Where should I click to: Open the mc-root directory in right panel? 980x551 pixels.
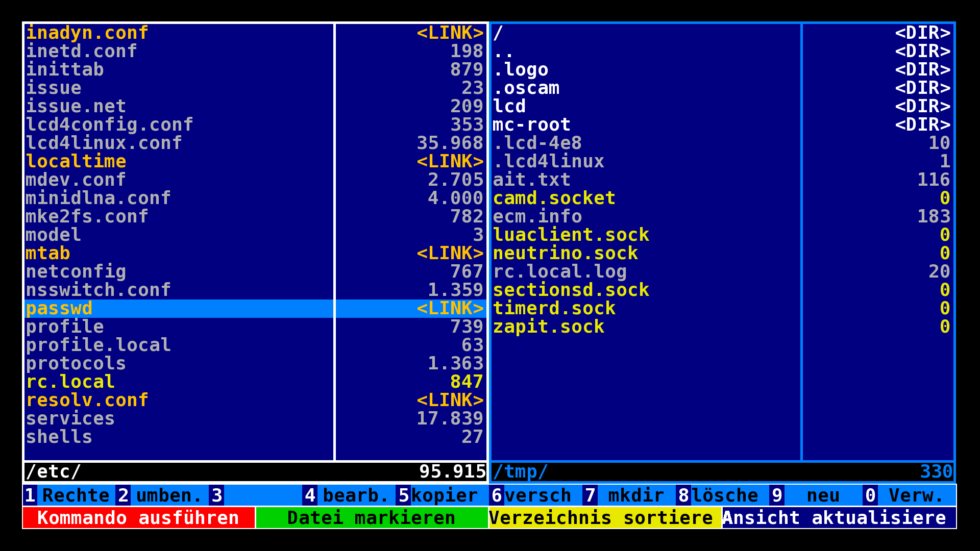[x=531, y=125]
